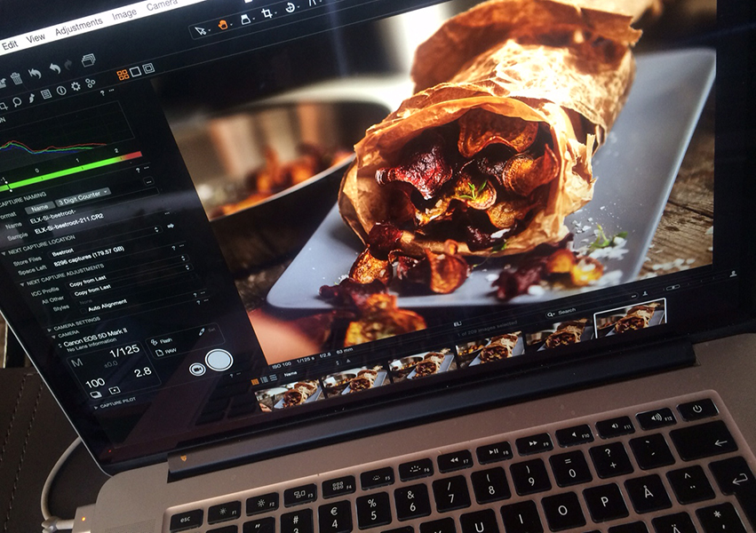Expand the Capture Pilot section
This screenshot has width=756, height=533.
point(95,408)
